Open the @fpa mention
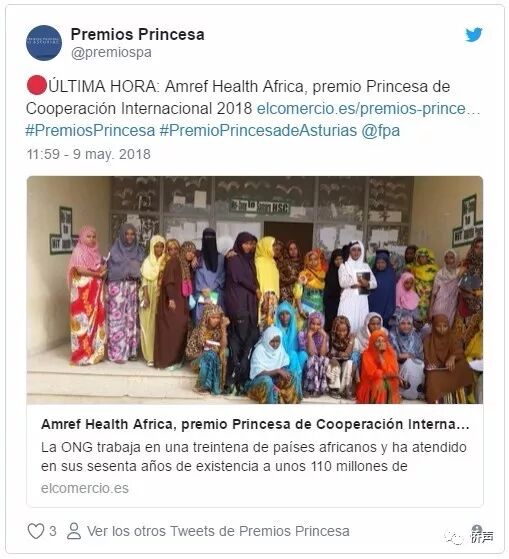The height and width of the screenshot is (559, 509). 381,130
